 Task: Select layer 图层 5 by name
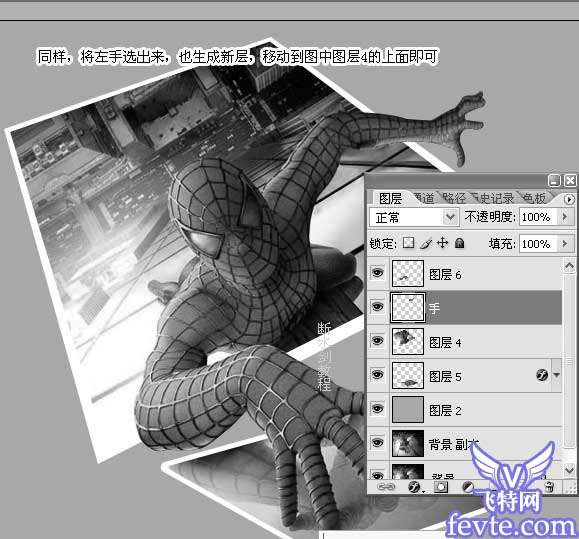(445, 376)
